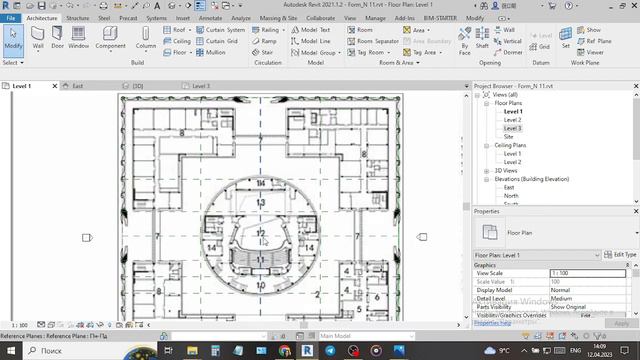Select the Ref Plane tool
Viewport: 640px width, 360px height.
point(594,41)
